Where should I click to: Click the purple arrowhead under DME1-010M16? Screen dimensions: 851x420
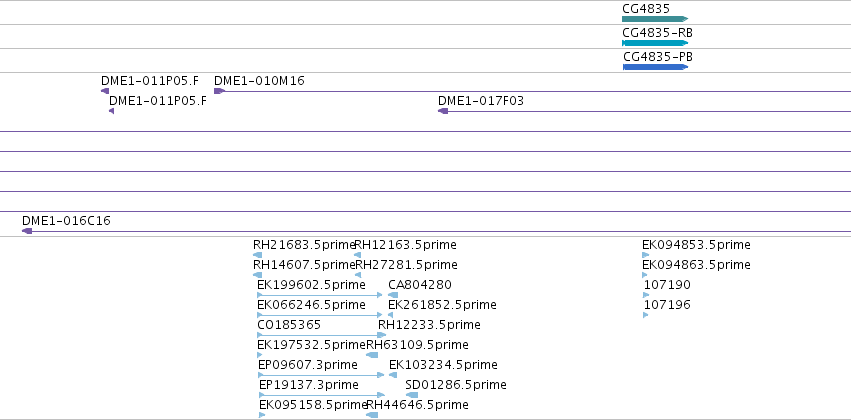[219, 91]
